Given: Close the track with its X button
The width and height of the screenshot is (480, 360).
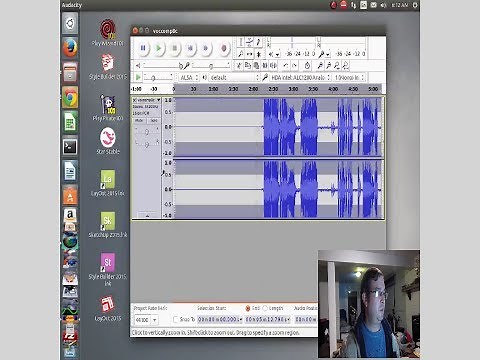Looking at the screenshot, I should [x=135, y=100].
